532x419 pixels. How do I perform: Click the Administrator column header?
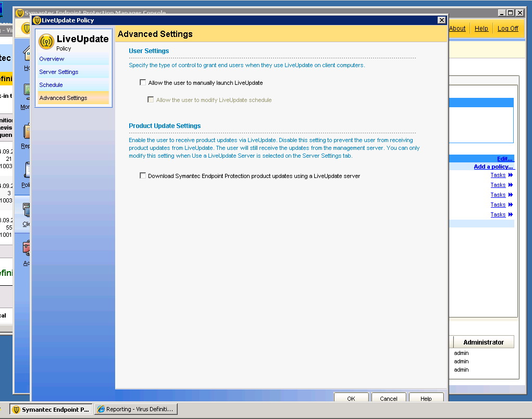pyautogui.click(x=484, y=342)
